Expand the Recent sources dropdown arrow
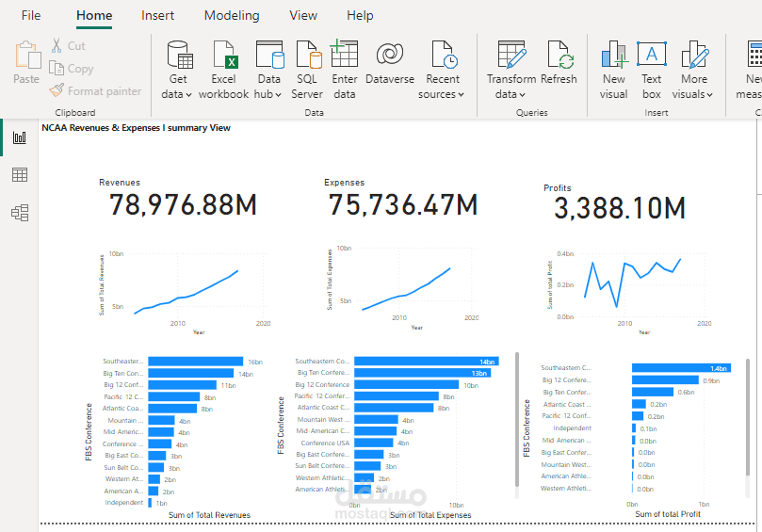762x532 pixels. [461, 95]
